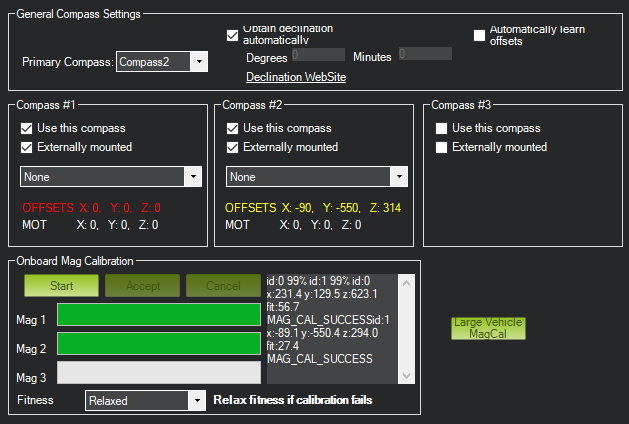Open the Primary Compass dropdown
The height and width of the screenshot is (424, 629).
pyautogui.click(x=162, y=62)
